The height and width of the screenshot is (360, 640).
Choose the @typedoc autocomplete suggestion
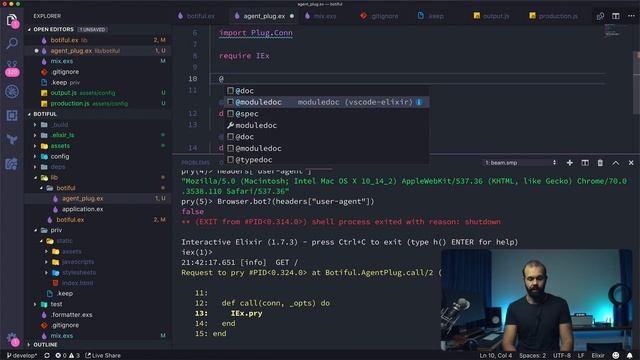click(327, 160)
